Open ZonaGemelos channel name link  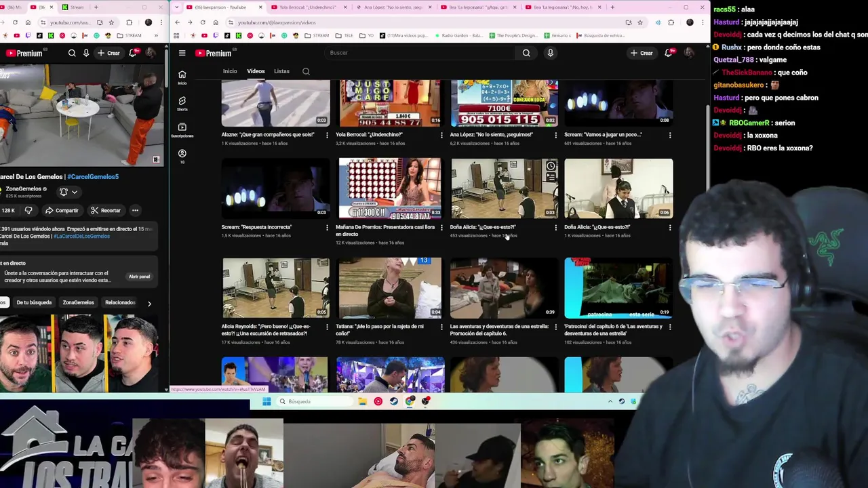click(x=24, y=189)
